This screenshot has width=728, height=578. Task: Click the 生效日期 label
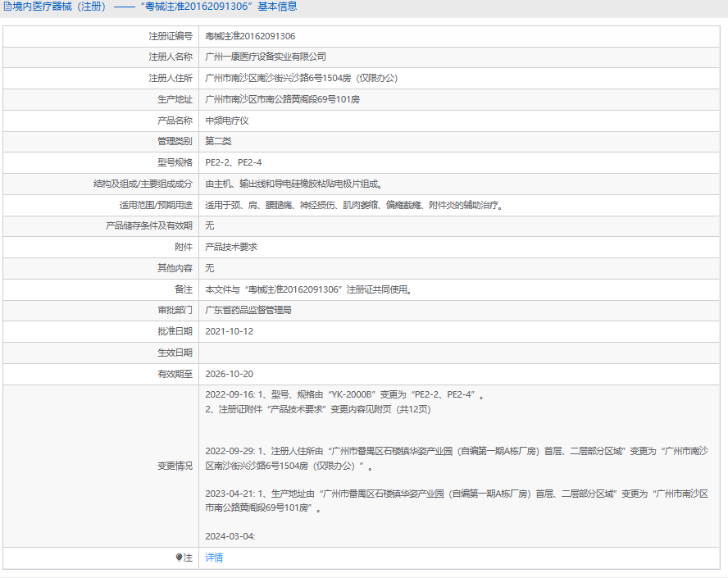click(x=175, y=353)
